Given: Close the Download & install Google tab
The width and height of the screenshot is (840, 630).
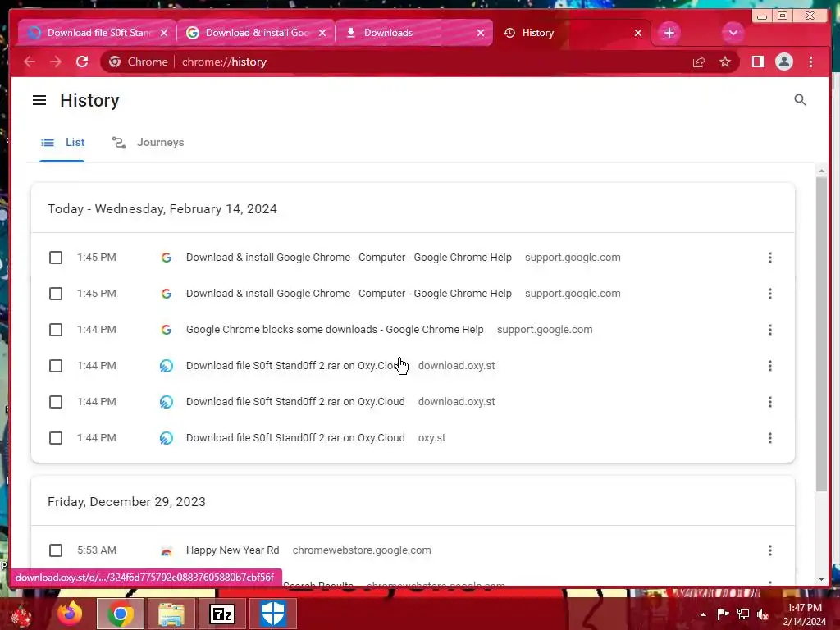Looking at the screenshot, I should coord(322,33).
